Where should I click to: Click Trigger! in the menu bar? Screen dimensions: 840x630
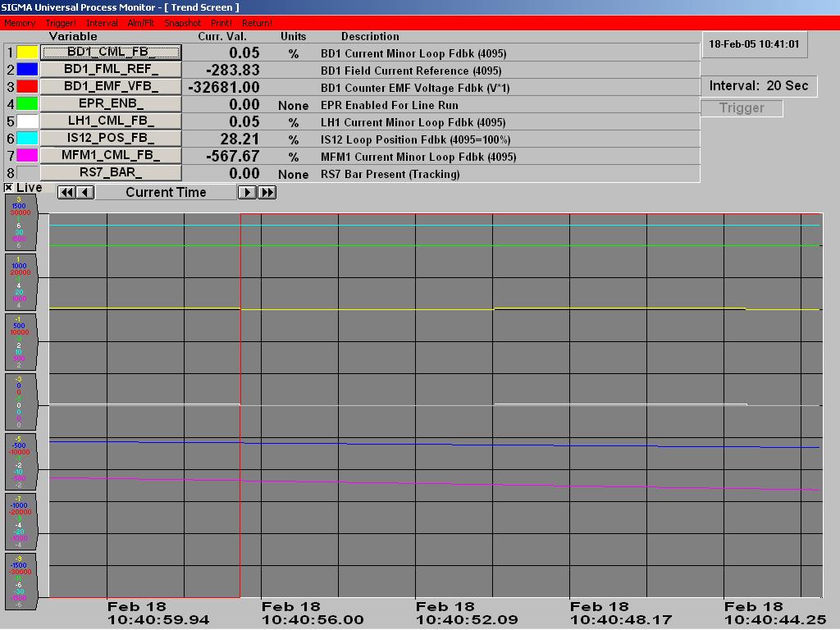(x=61, y=23)
